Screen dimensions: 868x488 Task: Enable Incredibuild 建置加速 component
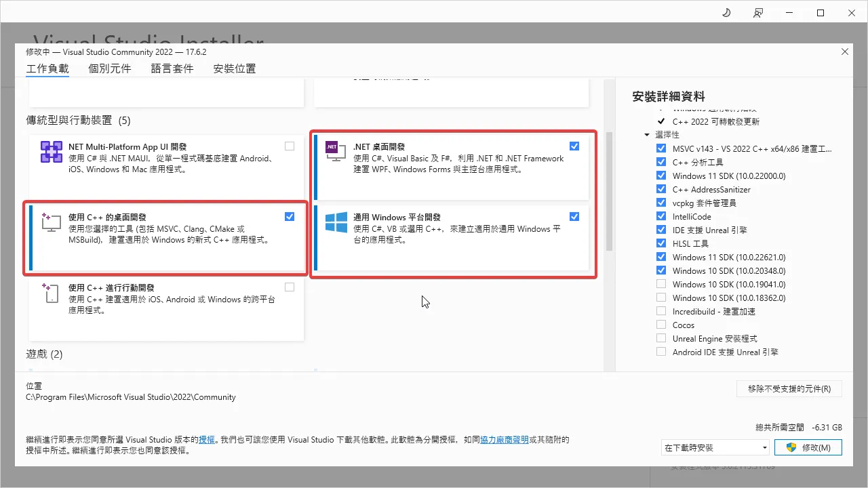[661, 311]
